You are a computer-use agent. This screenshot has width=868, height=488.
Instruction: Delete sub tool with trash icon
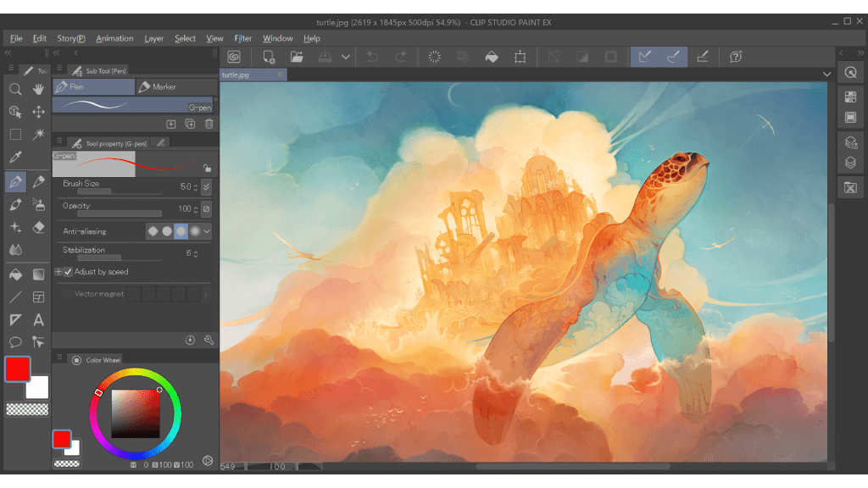click(209, 124)
